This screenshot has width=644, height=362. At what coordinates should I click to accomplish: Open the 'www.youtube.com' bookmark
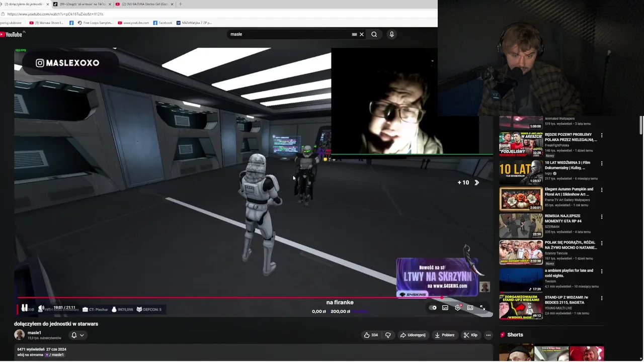(133, 23)
